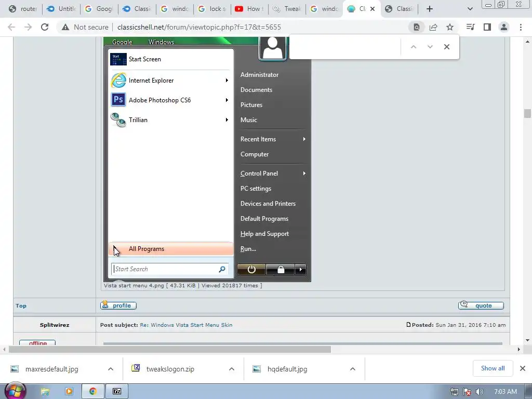Open the Action Center flag tray icon

467,392
